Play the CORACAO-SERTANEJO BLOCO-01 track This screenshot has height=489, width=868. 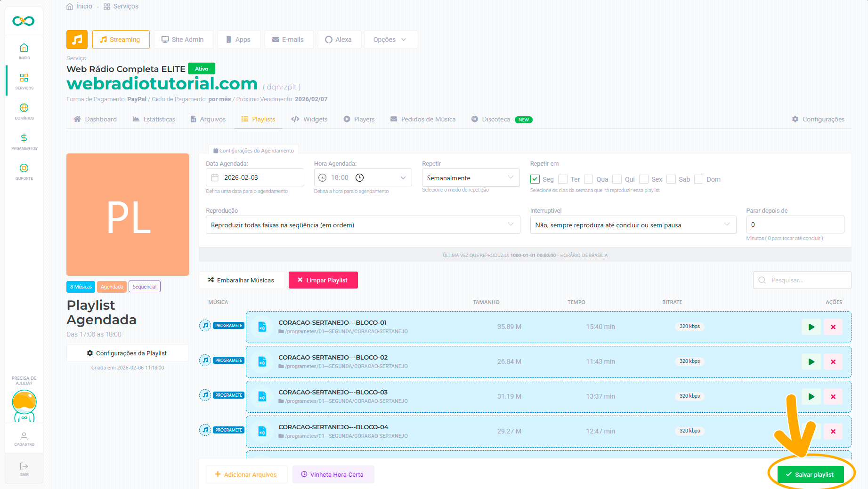click(x=811, y=327)
